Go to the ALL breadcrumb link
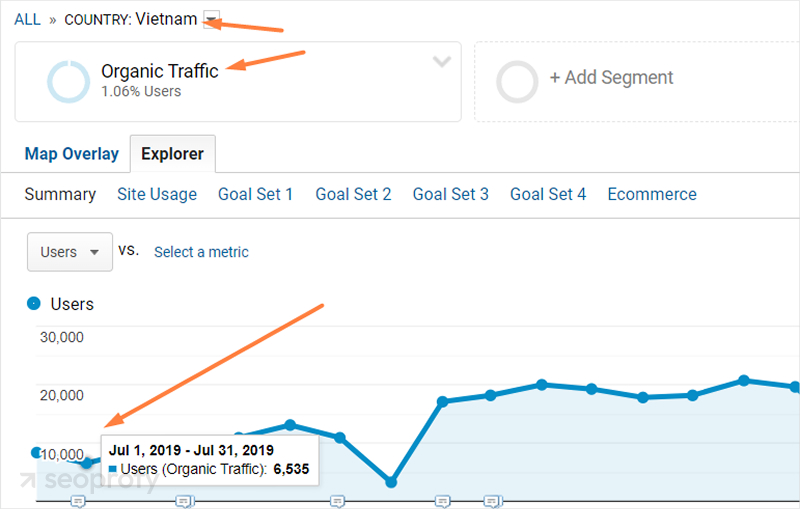 (x=27, y=19)
